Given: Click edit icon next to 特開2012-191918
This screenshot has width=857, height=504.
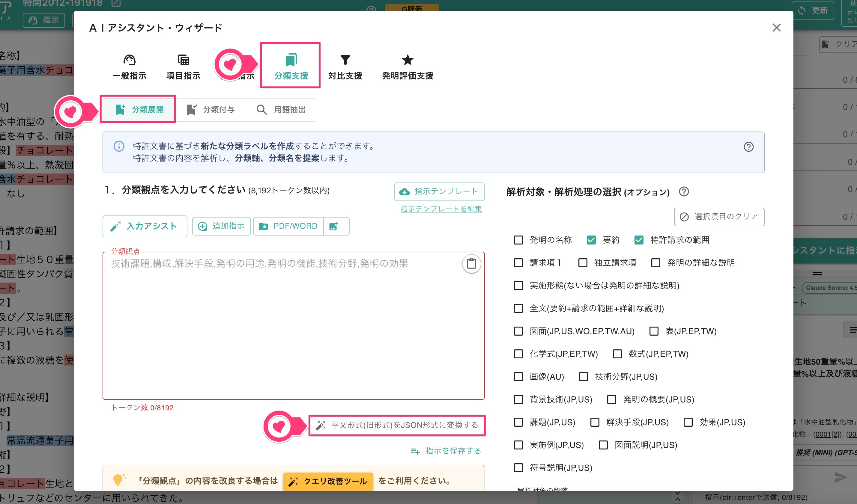Looking at the screenshot, I should (116, 3).
